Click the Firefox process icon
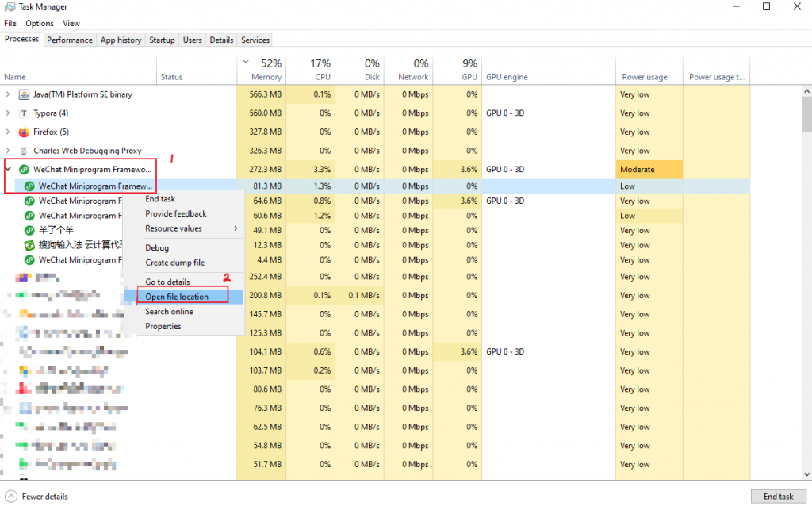Viewport: 812px width, 510px height. tap(24, 132)
